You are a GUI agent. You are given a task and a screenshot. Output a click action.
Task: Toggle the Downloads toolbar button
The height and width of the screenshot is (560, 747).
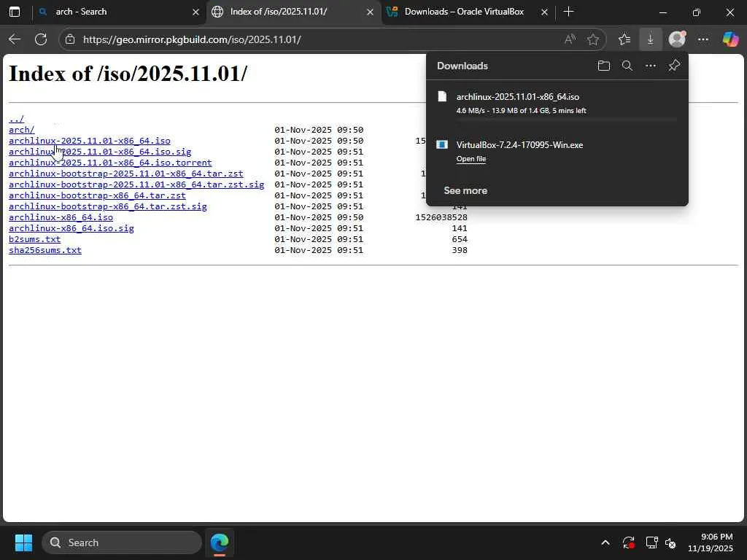(650, 39)
